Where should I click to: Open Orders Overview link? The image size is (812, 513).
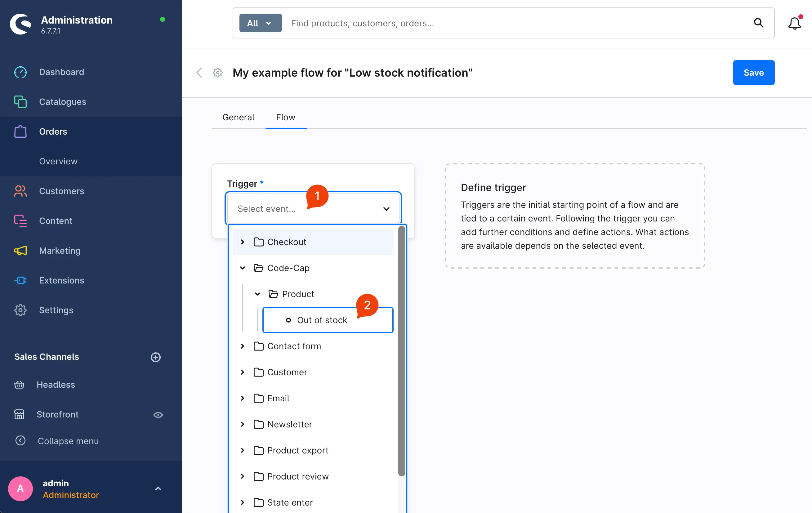click(58, 161)
